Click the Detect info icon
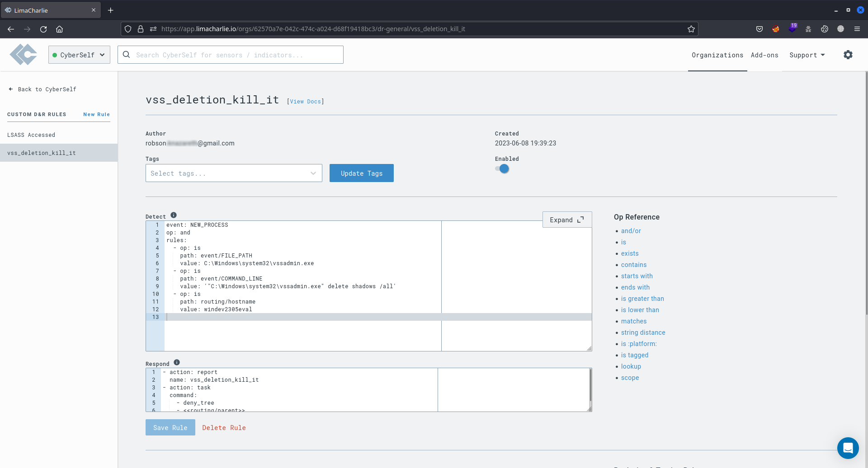 [x=174, y=215]
